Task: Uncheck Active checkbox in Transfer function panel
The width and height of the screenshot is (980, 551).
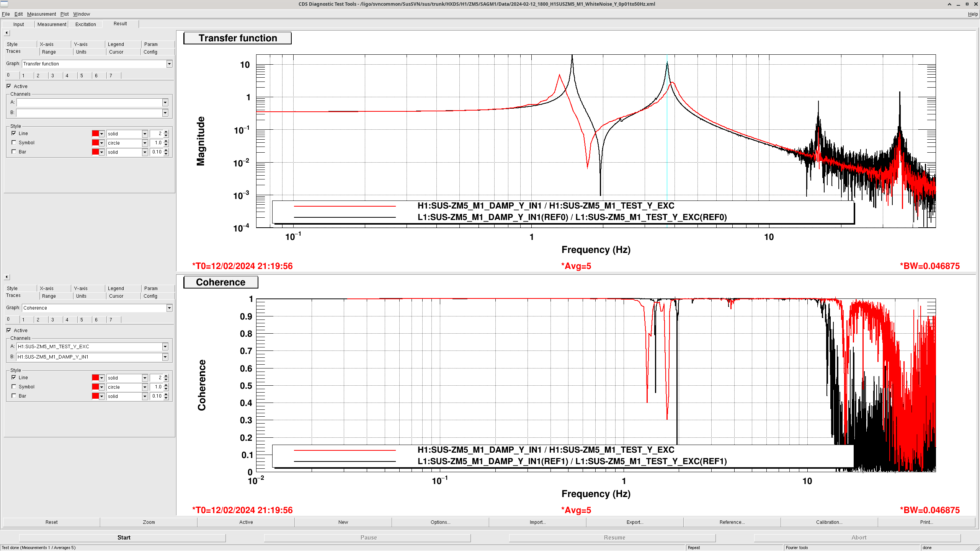Action: tap(9, 86)
